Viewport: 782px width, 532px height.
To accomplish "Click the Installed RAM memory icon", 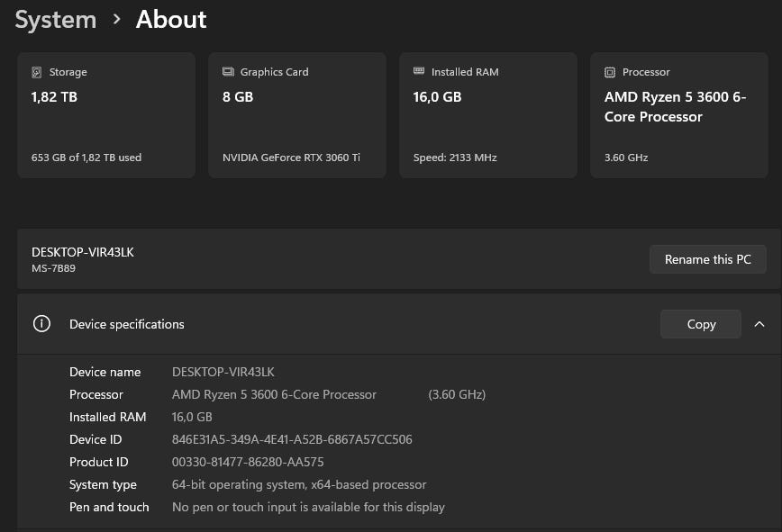I will 419,72.
